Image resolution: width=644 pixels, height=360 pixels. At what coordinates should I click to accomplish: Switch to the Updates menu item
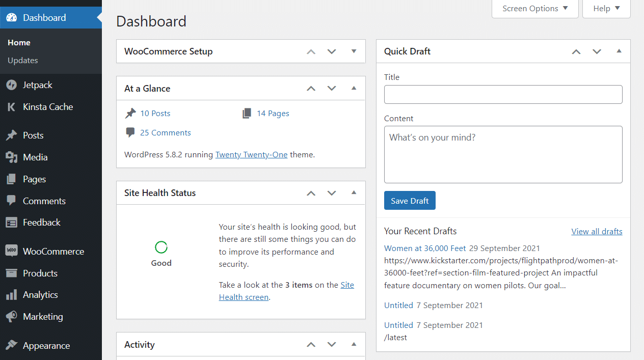click(x=23, y=60)
